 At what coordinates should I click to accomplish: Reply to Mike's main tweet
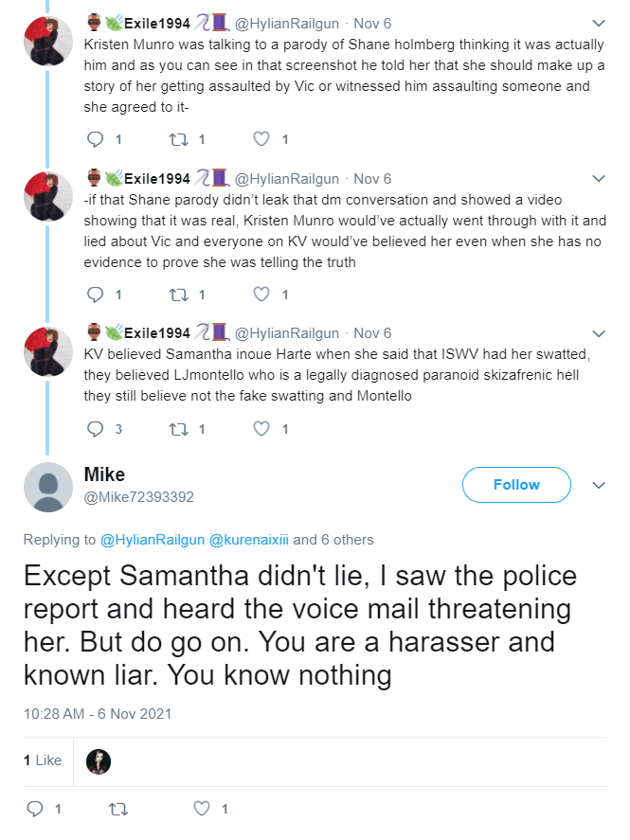pyautogui.click(x=35, y=809)
